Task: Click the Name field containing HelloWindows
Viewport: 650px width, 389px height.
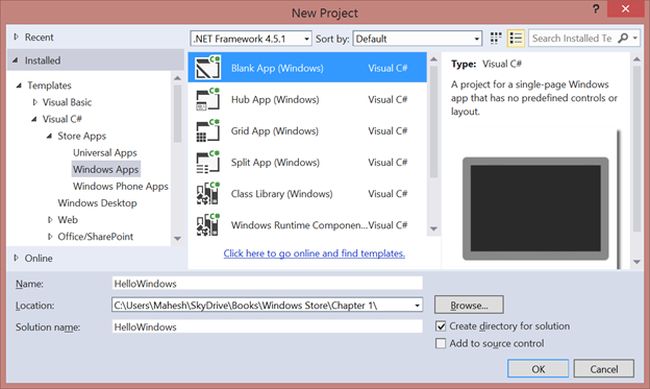Action: tap(267, 284)
